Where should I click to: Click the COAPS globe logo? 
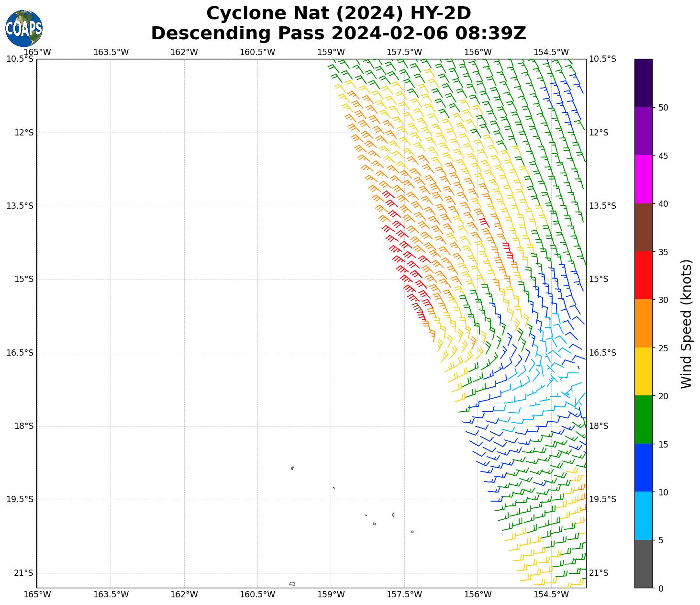(x=24, y=28)
